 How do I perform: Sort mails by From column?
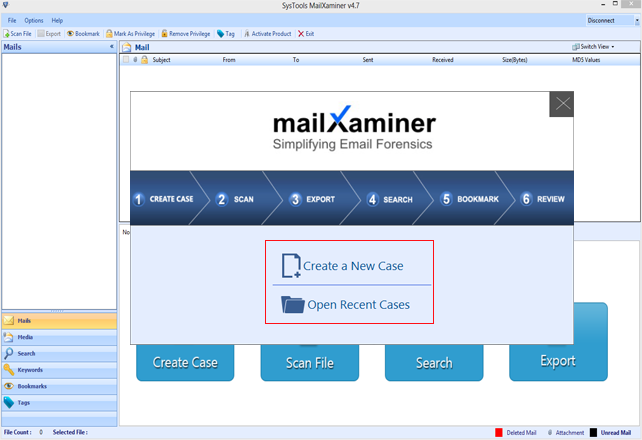[x=229, y=60]
